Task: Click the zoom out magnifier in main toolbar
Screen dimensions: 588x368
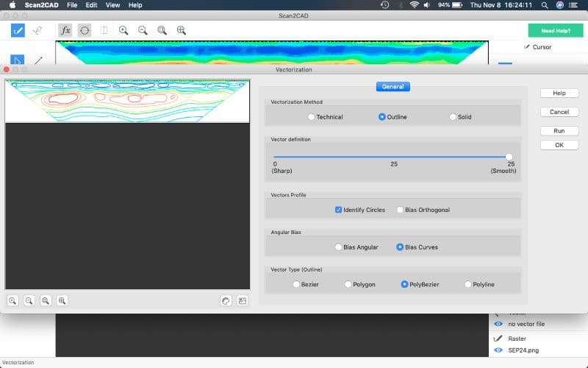Action: 143,30
